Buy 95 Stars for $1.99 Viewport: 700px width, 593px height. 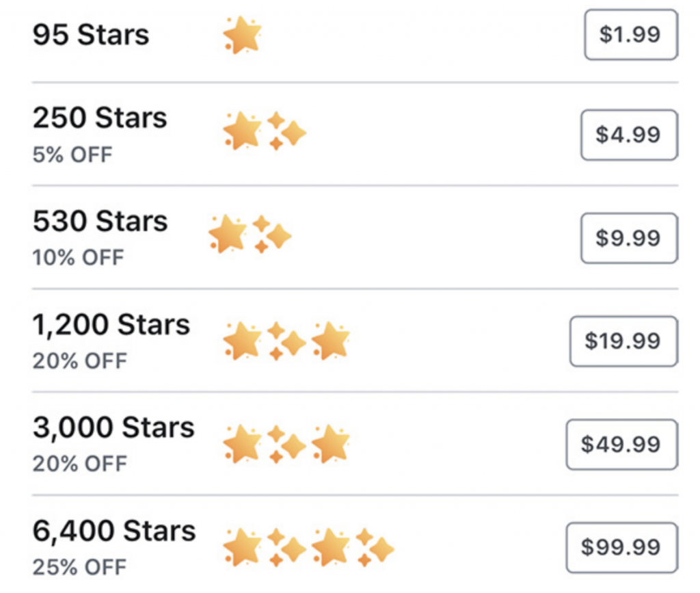(631, 34)
